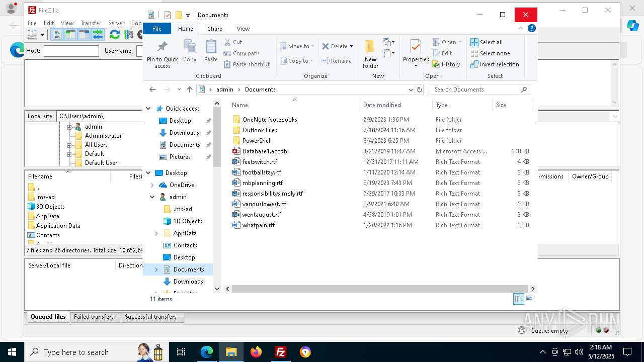Sort by Date modified column
This screenshot has height=362, width=644.
coord(396,105)
